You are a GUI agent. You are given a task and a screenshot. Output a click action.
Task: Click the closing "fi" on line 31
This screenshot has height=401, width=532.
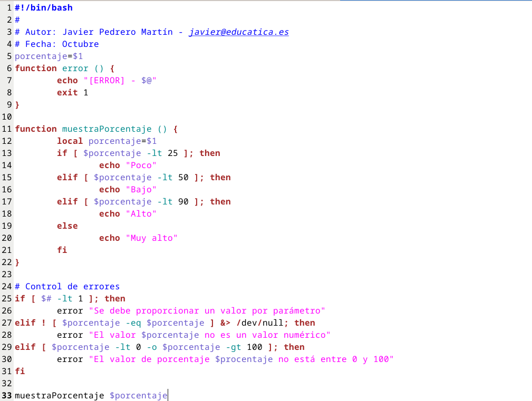[x=20, y=371]
